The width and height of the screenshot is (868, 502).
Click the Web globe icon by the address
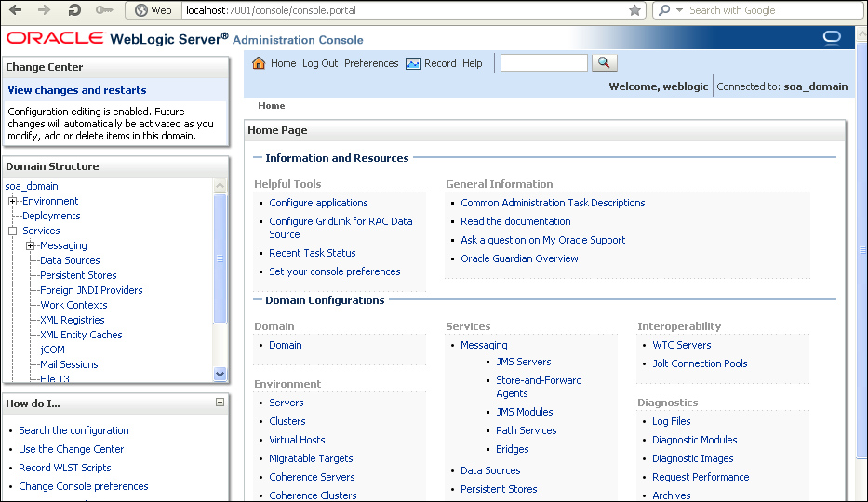[x=141, y=10]
